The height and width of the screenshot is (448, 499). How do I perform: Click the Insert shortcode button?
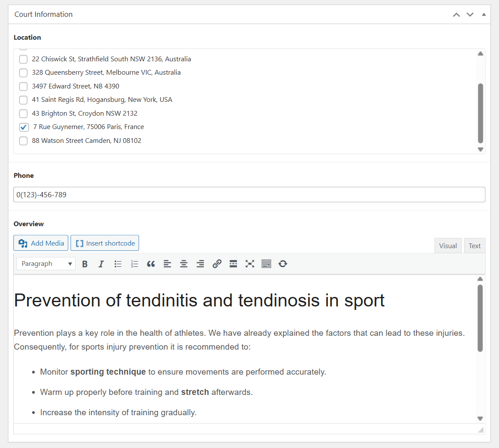click(105, 243)
